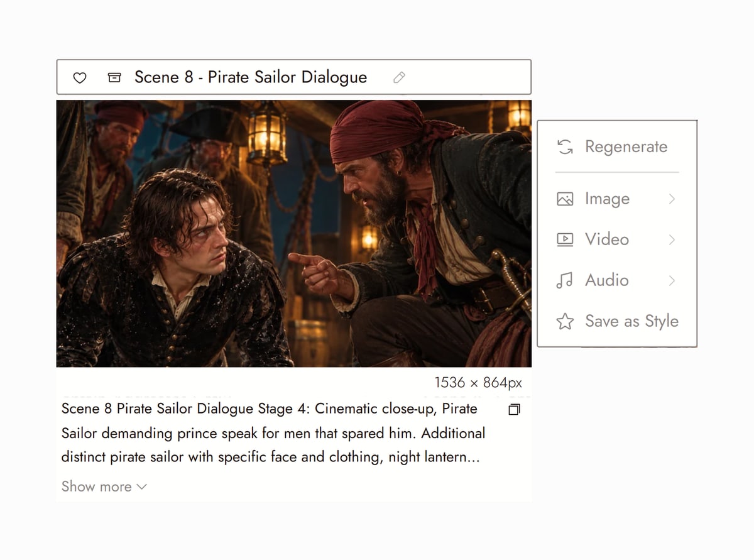Copy the prompt using the duplicate icon

point(514,410)
